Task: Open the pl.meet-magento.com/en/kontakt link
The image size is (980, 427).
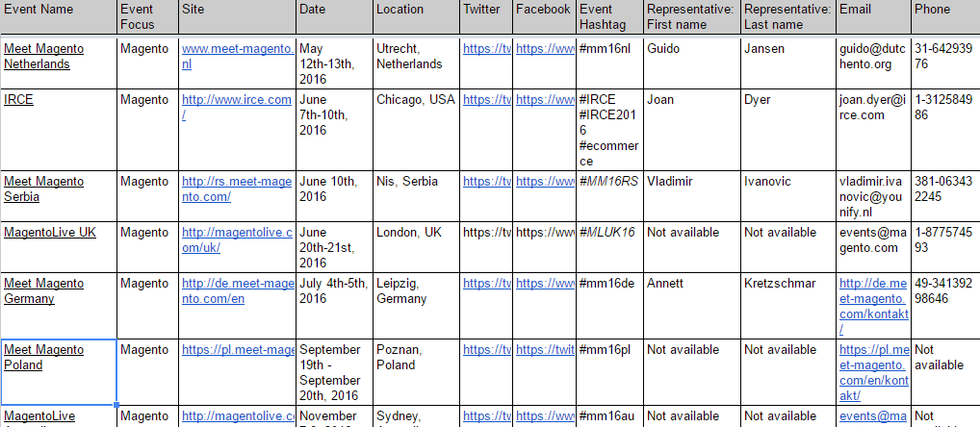Action: tap(873, 372)
